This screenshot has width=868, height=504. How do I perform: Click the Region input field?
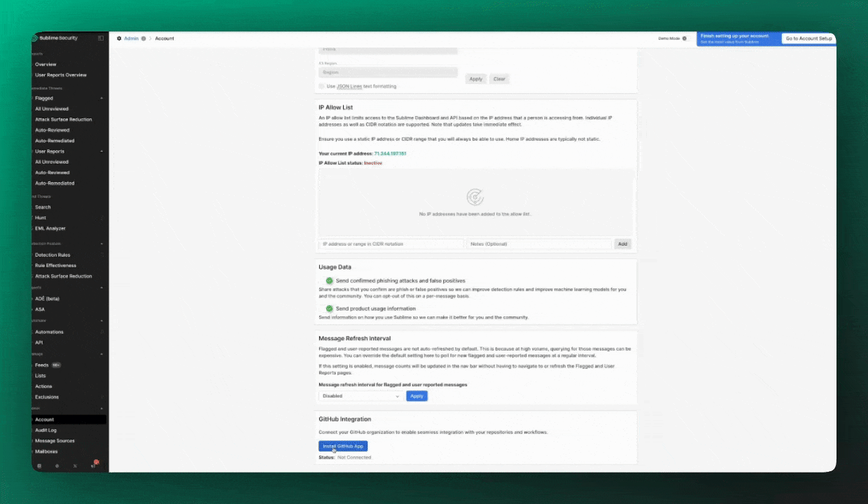click(388, 72)
